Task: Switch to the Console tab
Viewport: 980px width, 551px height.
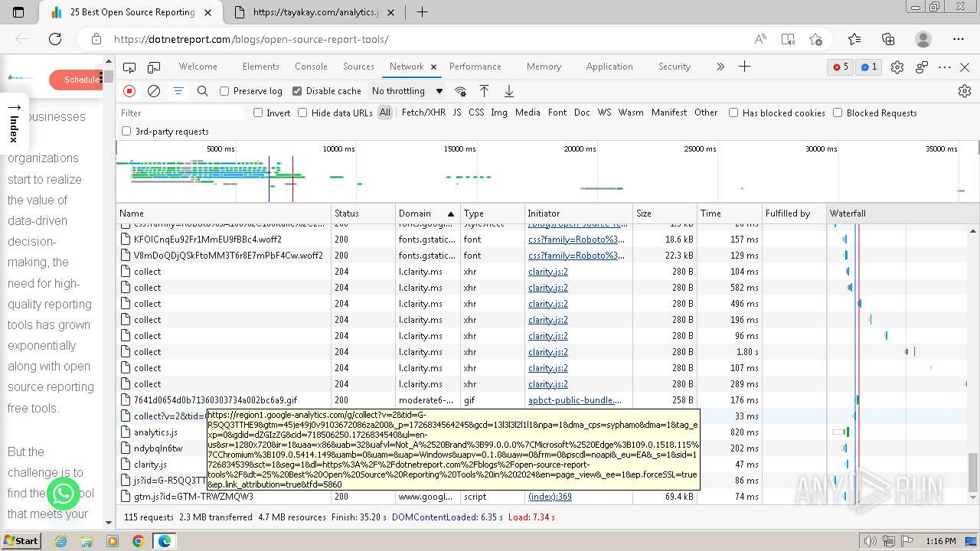Action: 311,67
